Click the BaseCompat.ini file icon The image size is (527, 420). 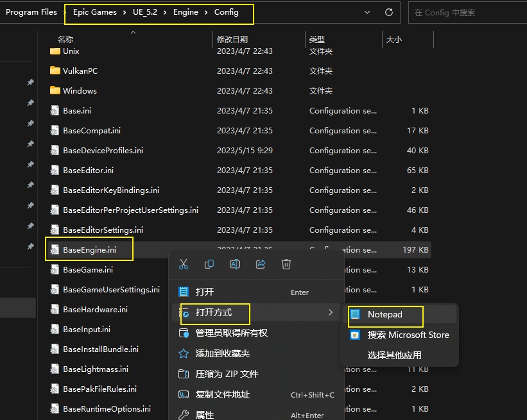[x=55, y=130]
